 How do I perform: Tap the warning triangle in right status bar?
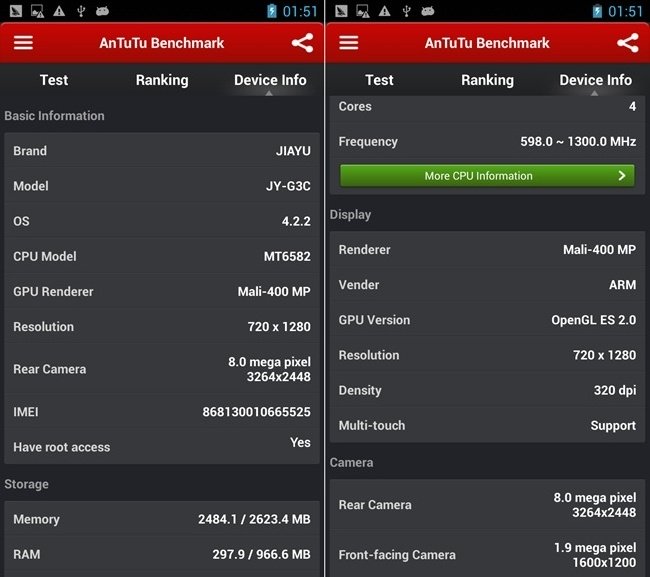point(384,11)
